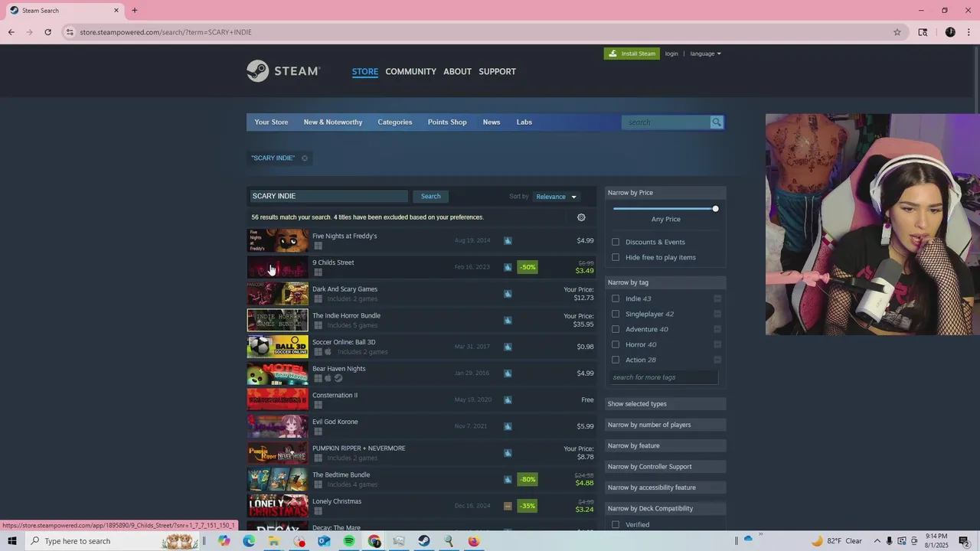This screenshot has height=551, width=980.
Task: Open File Explorer from the taskbar
Action: click(x=273, y=541)
